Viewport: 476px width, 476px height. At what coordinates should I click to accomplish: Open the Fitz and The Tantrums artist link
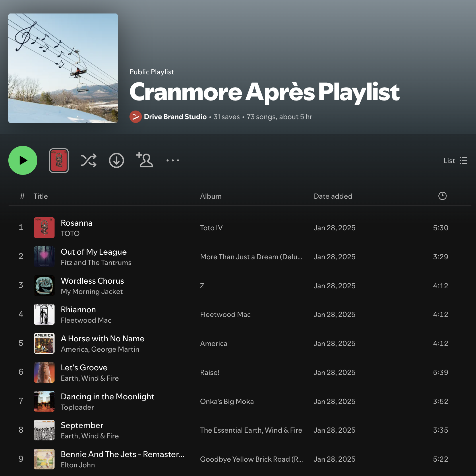[96, 263]
